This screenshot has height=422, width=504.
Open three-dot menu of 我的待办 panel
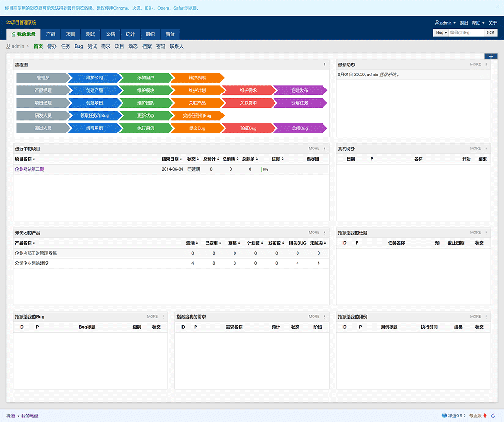(x=486, y=149)
